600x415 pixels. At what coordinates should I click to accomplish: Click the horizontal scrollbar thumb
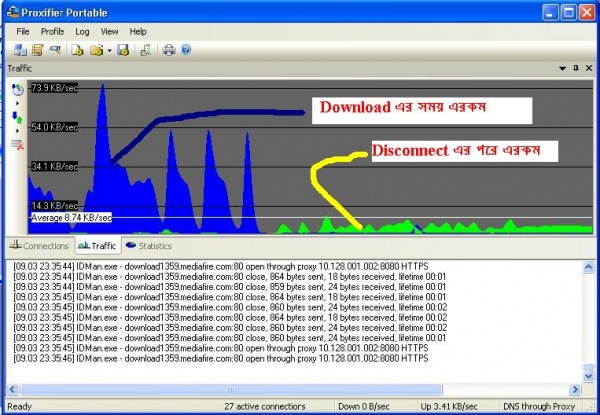pos(231,390)
